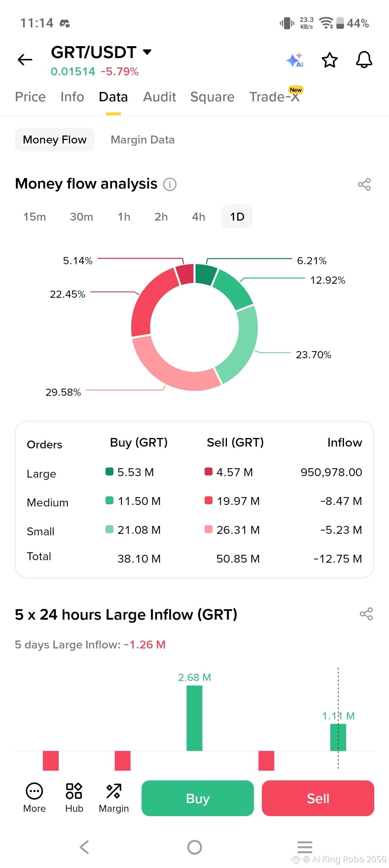Select the 4h timeframe

(x=198, y=217)
